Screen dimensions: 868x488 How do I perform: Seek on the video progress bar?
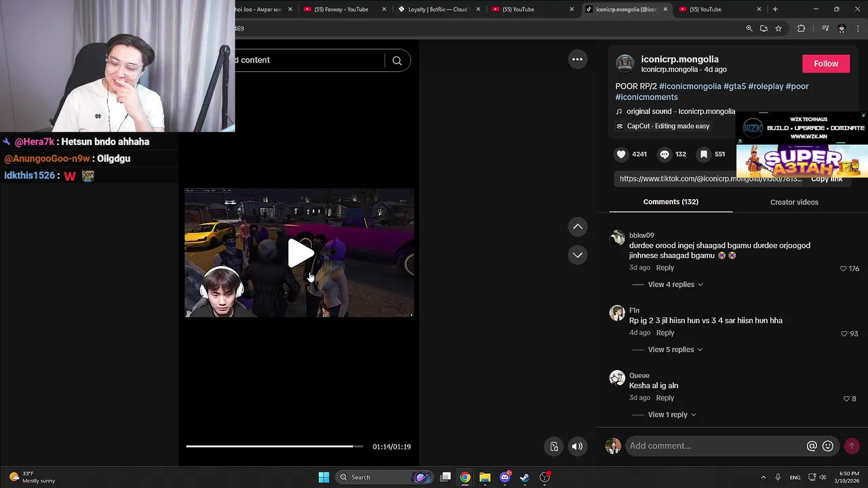pos(274,447)
